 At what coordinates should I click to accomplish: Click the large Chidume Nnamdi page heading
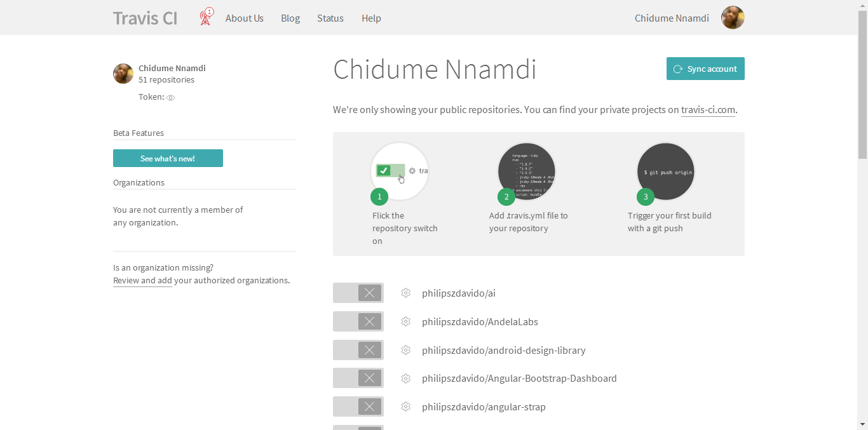[435, 69]
